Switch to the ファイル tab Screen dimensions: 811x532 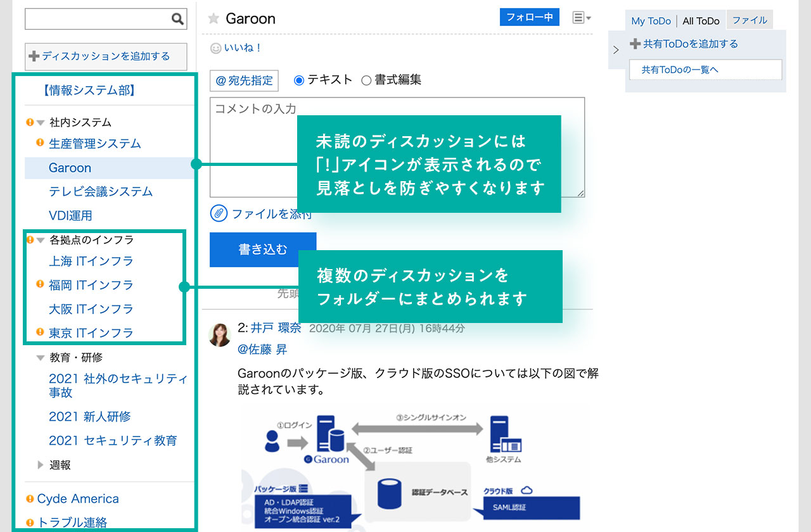750,20
